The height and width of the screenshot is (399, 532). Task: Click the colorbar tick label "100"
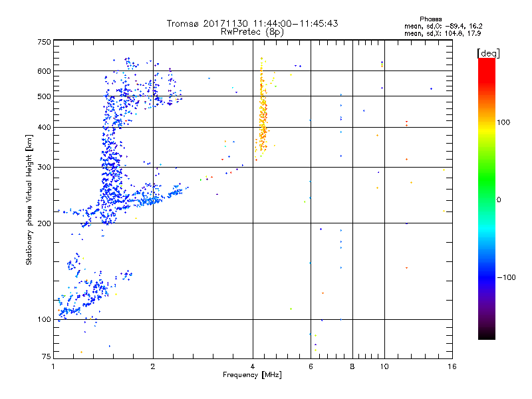click(x=503, y=122)
